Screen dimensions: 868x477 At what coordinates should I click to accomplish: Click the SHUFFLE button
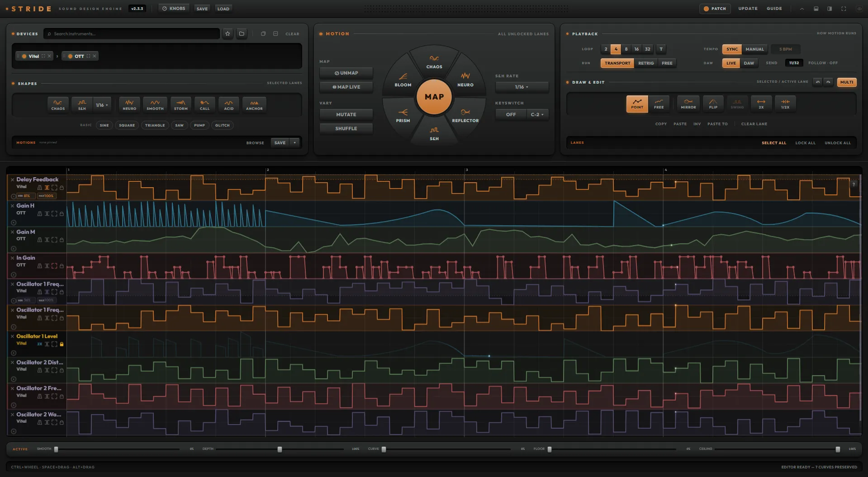click(346, 128)
